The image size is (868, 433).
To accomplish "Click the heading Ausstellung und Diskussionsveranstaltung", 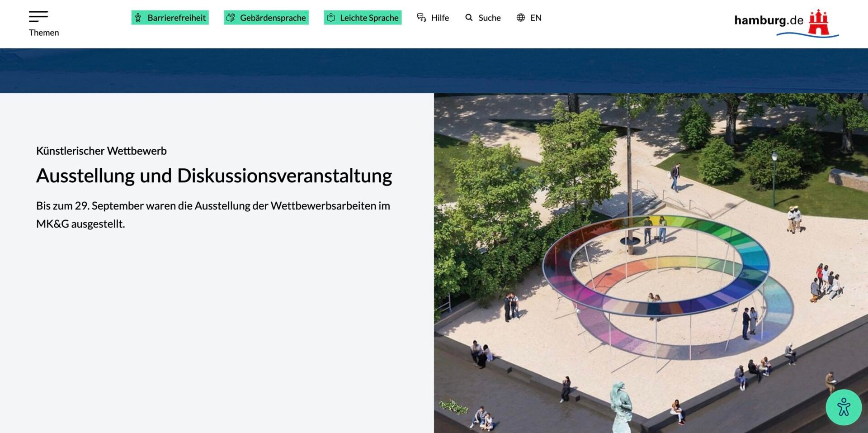I will pos(214,176).
